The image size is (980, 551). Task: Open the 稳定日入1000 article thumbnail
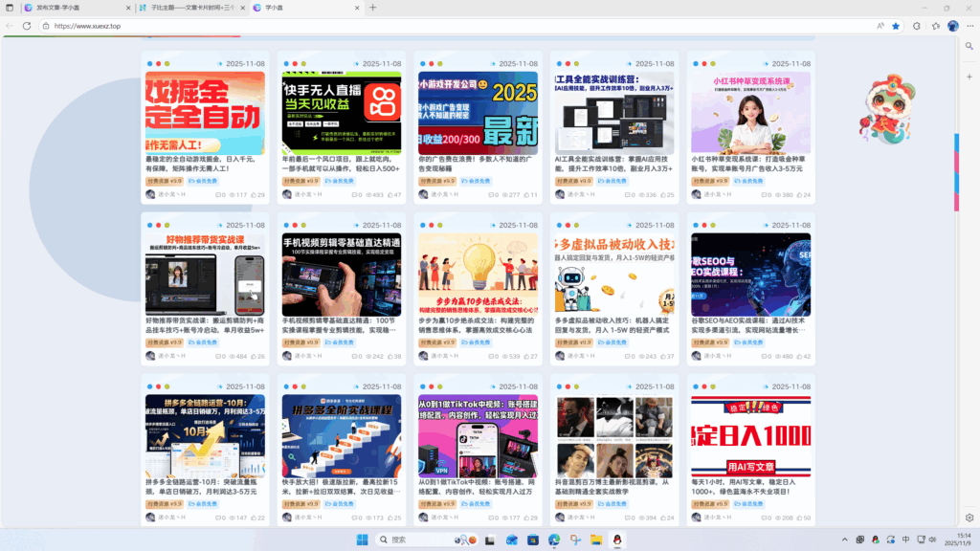pyautogui.click(x=750, y=436)
